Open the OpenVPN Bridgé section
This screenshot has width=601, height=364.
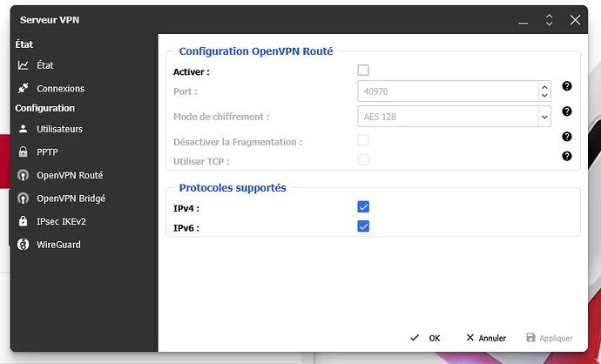[x=70, y=199]
